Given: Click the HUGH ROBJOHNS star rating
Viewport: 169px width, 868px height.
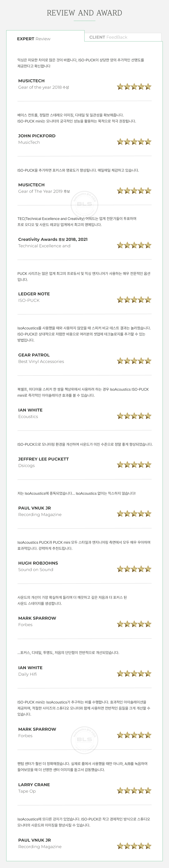Looking at the screenshot, I should 134,569.
